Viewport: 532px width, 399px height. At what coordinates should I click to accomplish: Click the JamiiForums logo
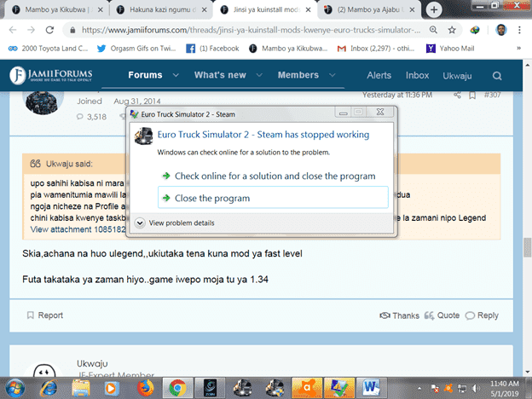click(x=51, y=75)
